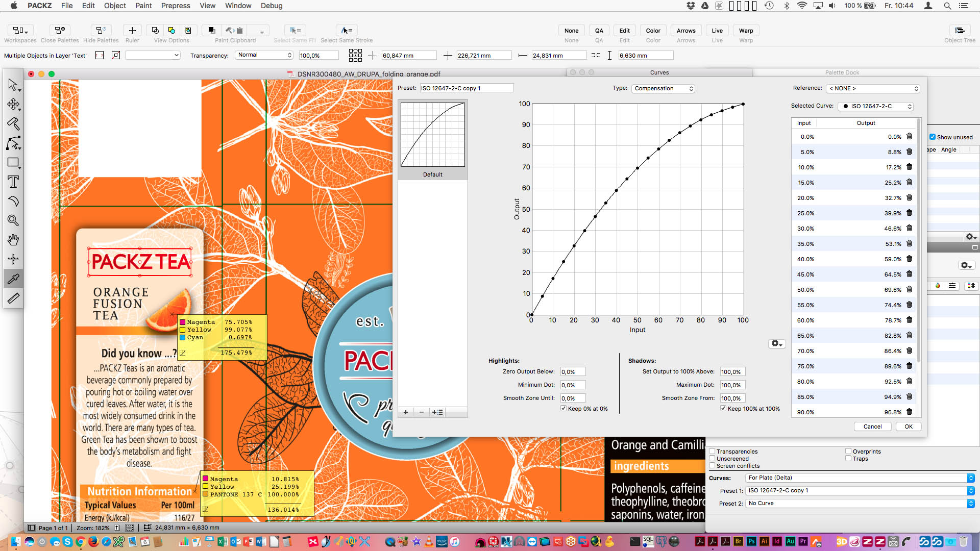Image resolution: width=980 pixels, height=551 pixels.
Task: Select the arrow Selection tool
Action: [13, 85]
